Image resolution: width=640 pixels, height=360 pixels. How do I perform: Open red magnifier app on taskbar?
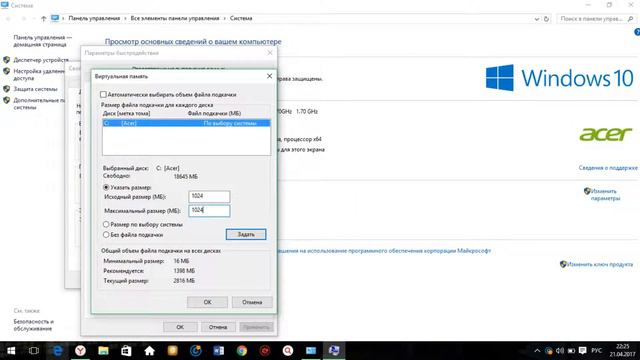pos(288,351)
